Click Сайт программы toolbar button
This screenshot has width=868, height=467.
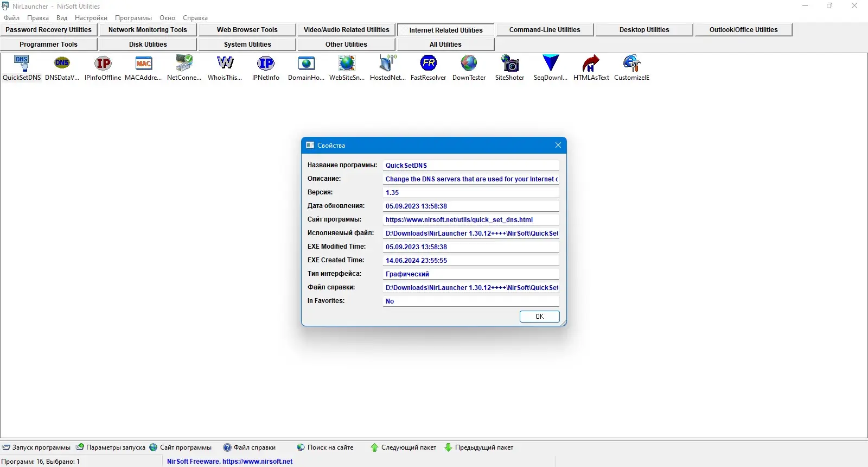pyautogui.click(x=181, y=447)
